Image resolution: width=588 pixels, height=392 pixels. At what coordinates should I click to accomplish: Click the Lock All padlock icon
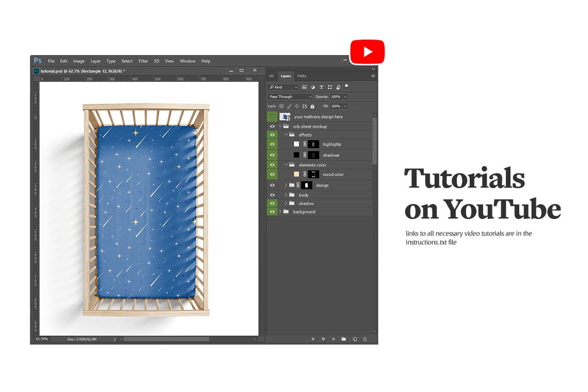[313, 106]
